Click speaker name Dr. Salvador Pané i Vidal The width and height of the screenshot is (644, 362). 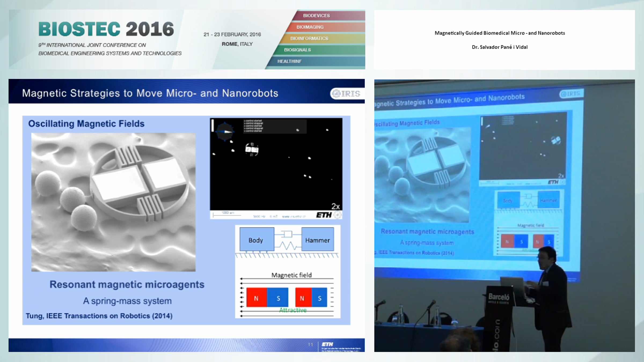coord(500,47)
